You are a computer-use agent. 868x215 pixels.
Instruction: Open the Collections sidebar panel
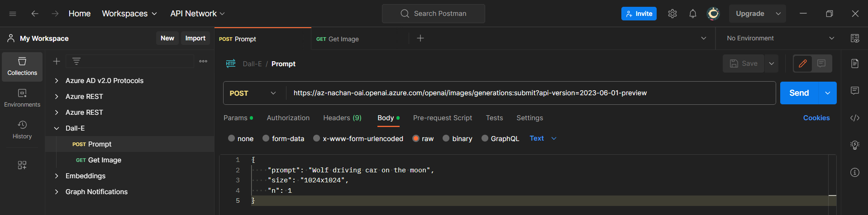point(22,66)
